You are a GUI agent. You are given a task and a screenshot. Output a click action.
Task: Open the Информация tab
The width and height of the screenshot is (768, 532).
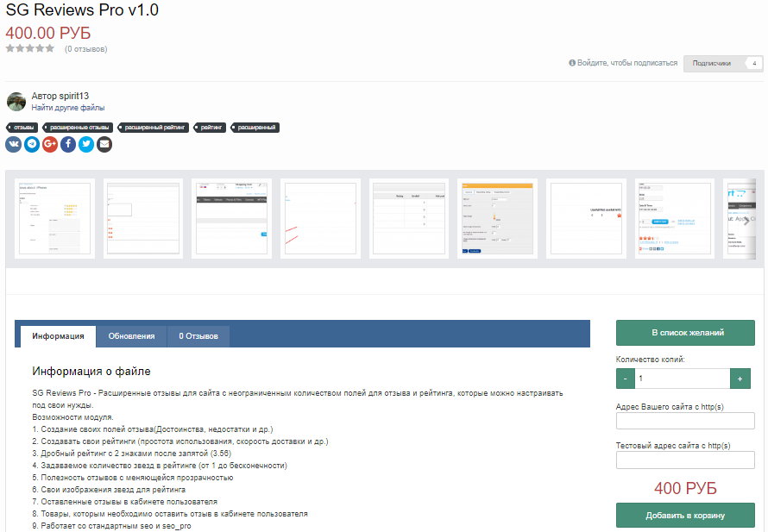click(x=59, y=336)
